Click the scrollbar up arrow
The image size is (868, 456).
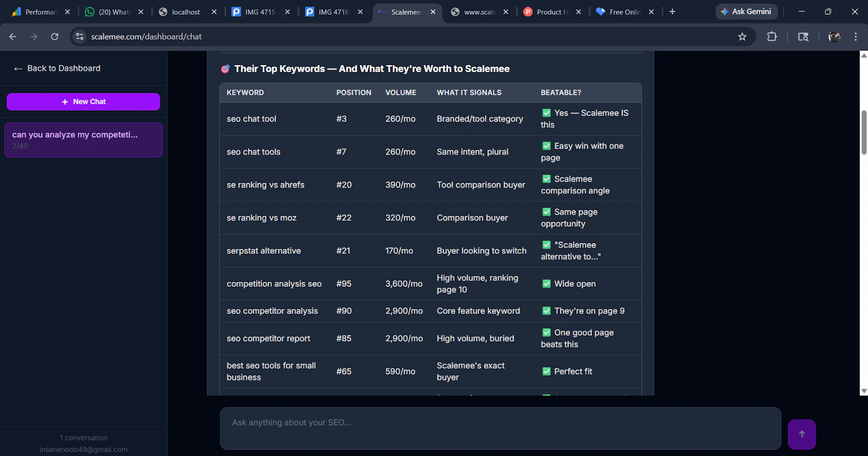pyautogui.click(x=864, y=55)
